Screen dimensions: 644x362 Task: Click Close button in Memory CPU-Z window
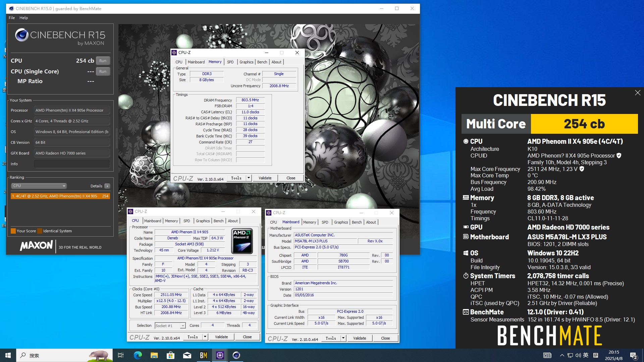(291, 178)
